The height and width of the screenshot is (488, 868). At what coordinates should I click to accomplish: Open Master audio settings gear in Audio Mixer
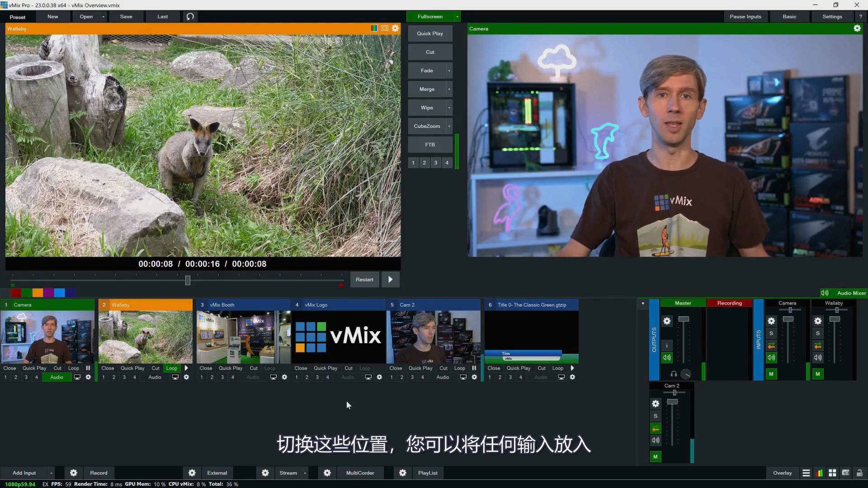point(667,321)
